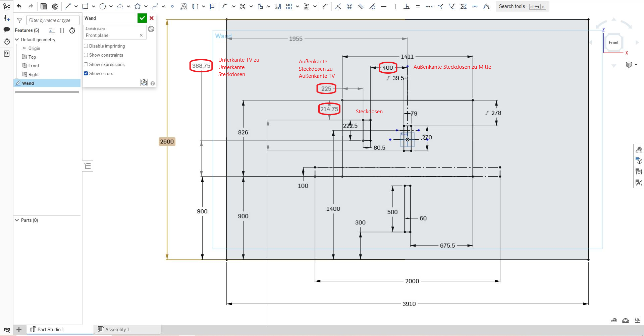Apply the Midpoint constraint
Screen dimensions: 644x336
[429, 6]
